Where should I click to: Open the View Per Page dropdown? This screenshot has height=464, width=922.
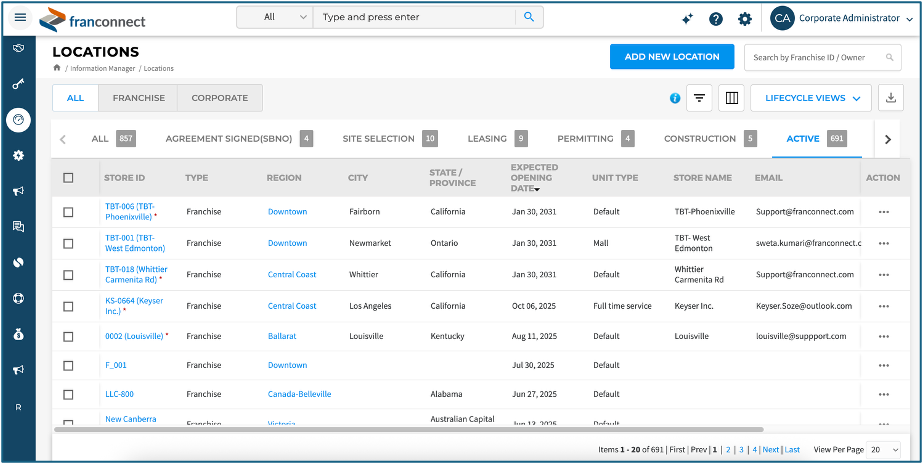click(x=882, y=450)
